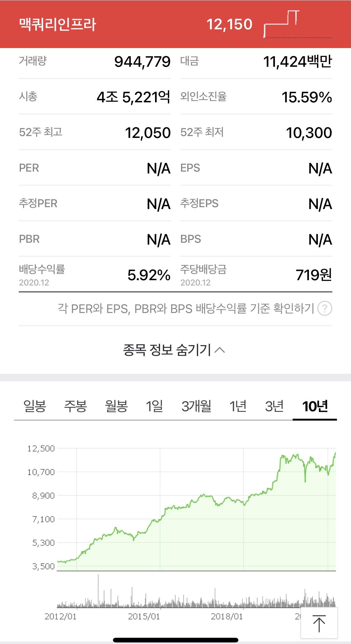Switch chart to 3개월 range
351x644 pixels.
click(x=196, y=406)
